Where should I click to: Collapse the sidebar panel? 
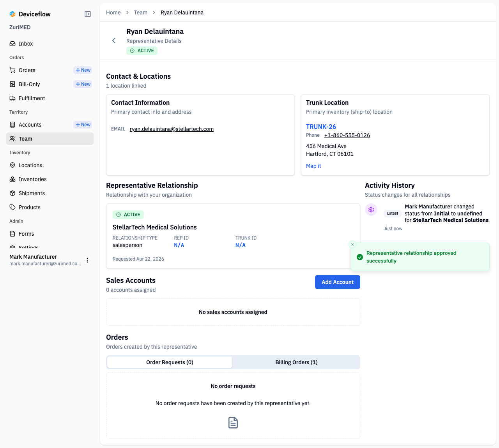click(x=88, y=14)
